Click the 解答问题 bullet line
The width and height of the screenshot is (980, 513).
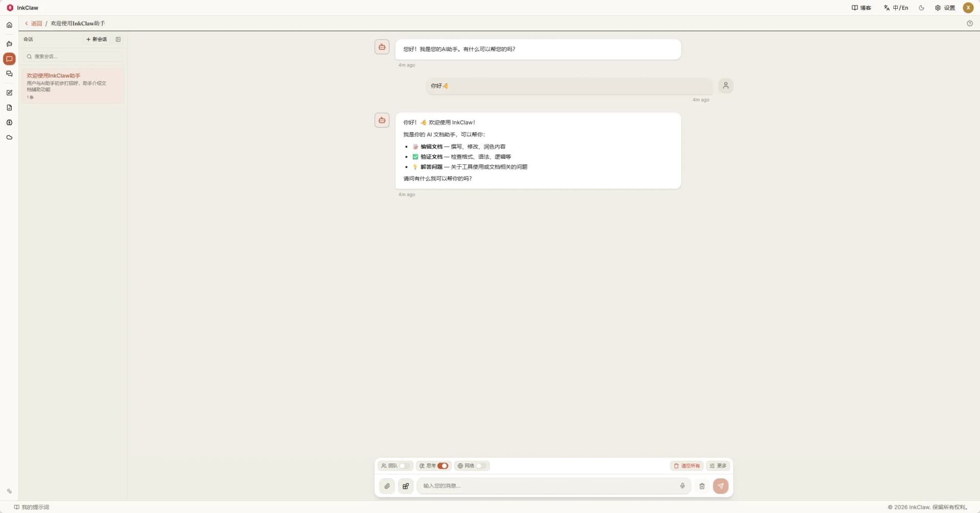[470, 167]
